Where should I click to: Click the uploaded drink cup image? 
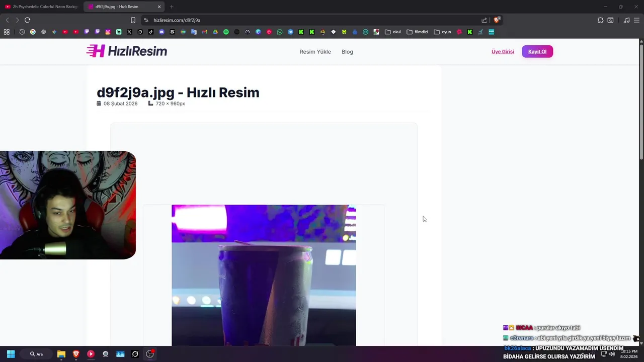(264, 275)
